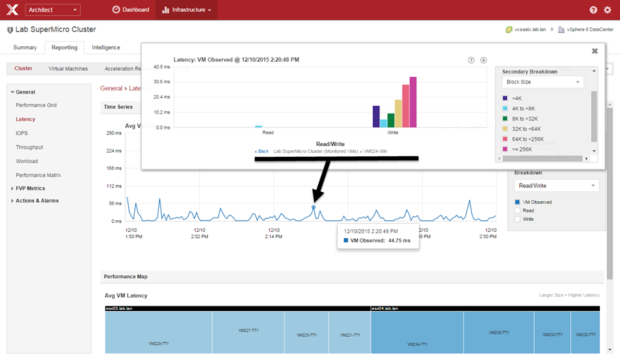Viewport: 620px width, 360px height.
Task: Click the Infrastructure bar chart icon
Action: click(166, 10)
